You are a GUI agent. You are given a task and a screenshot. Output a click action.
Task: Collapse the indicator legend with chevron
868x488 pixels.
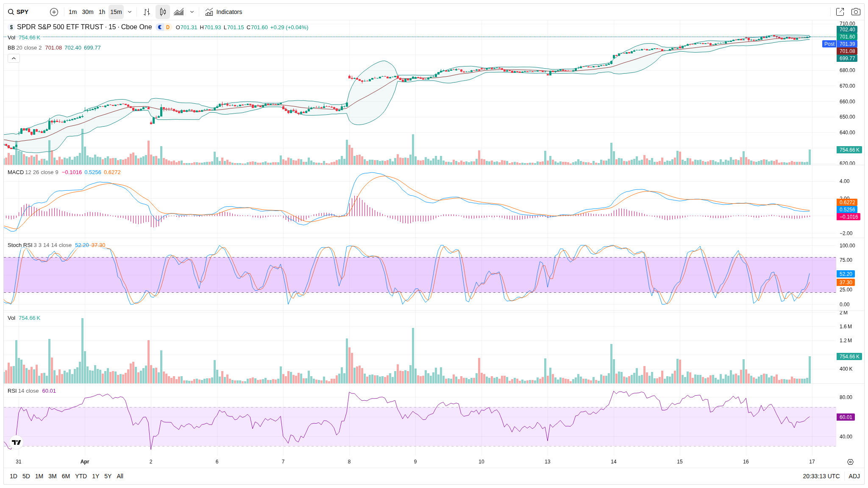[x=14, y=58]
